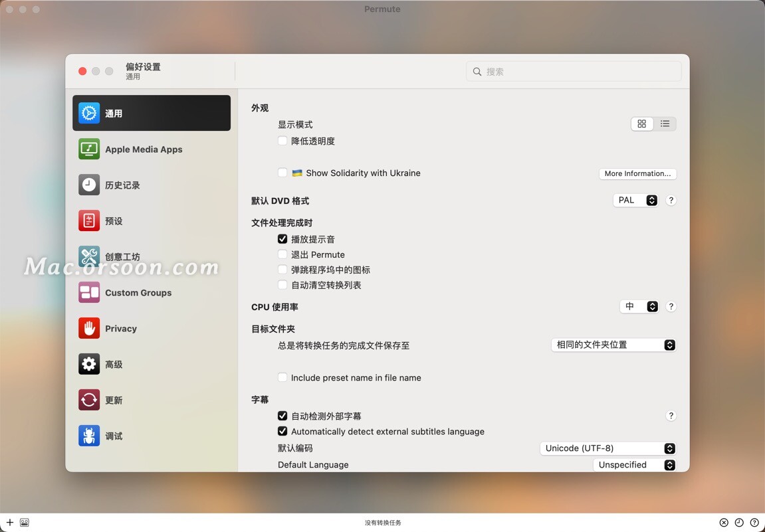Uncheck Automatically detect external subtitles language
Screen dimensions: 765x532
pos(282,431)
